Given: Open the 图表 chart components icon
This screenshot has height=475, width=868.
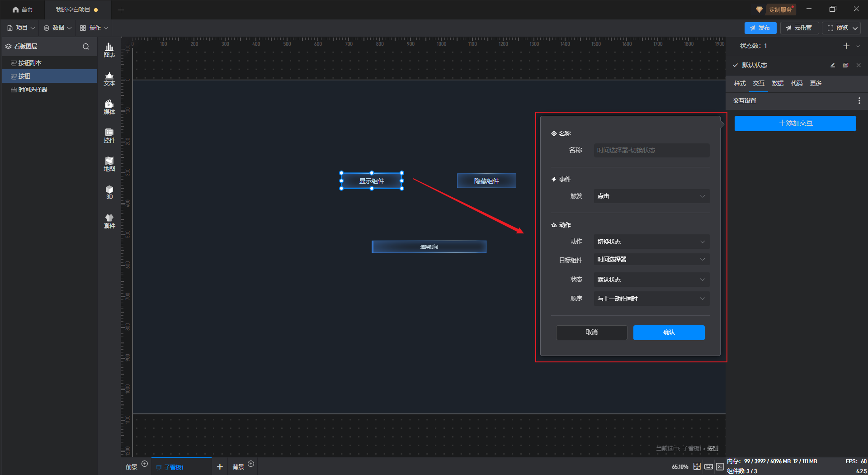Looking at the screenshot, I should 109,50.
